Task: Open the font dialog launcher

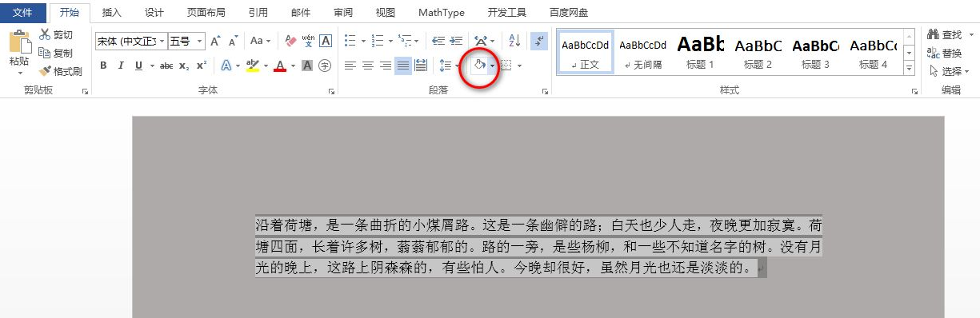Action: pyautogui.click(x=332, y=93)
